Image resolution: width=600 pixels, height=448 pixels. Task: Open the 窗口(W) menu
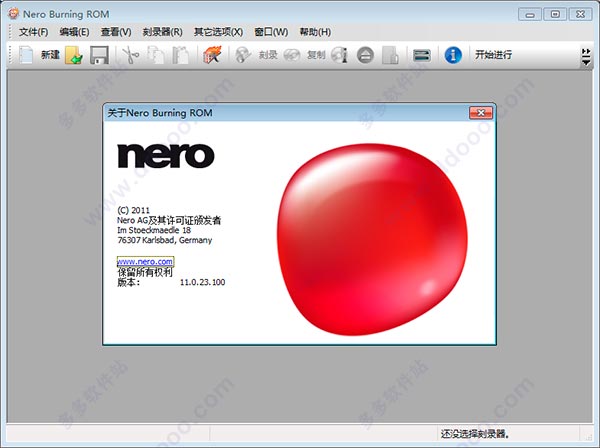coord(271,32)
